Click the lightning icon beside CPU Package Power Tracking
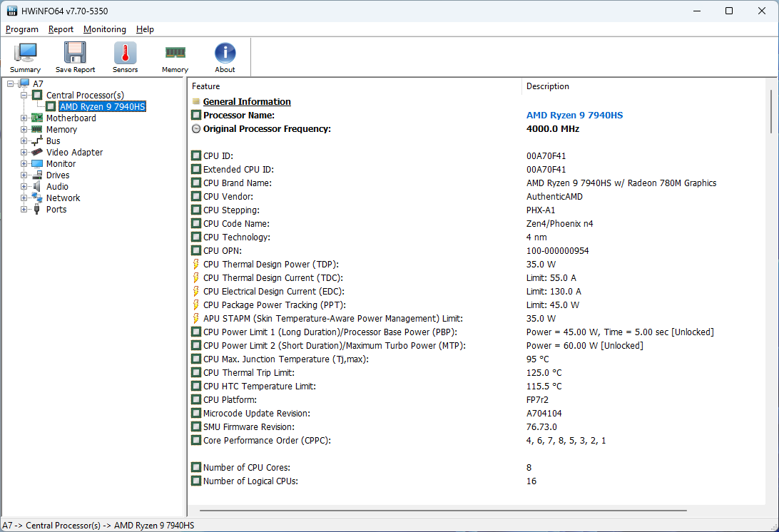The height and width of the screenshot is (532, 779). coord(196,305)
